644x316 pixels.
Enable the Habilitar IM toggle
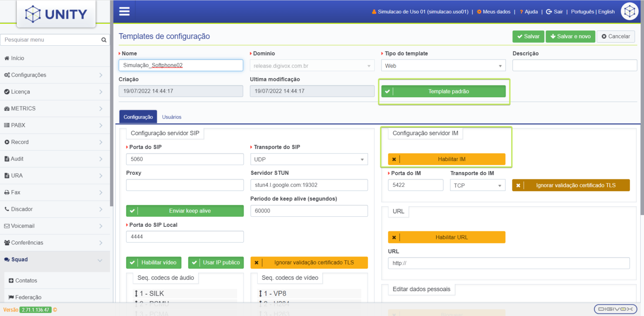tap(447, 159)
